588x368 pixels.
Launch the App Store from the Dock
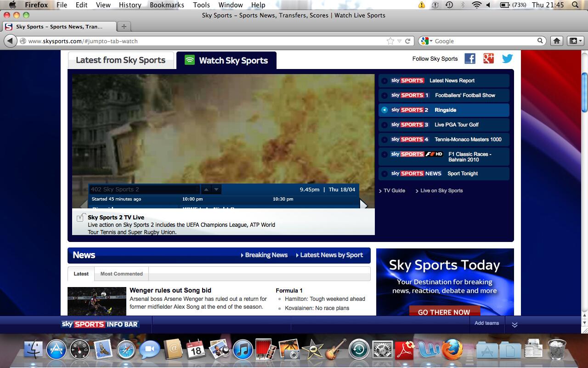(x=56, y=350)
